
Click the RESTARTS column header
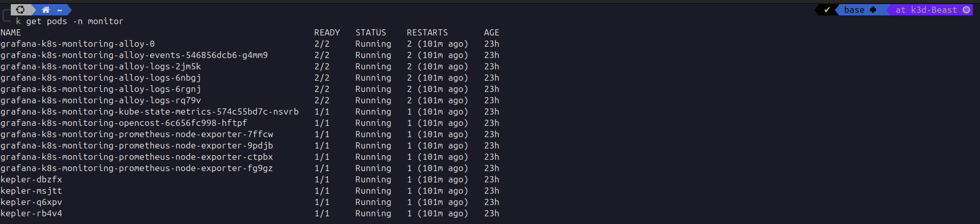427,32
